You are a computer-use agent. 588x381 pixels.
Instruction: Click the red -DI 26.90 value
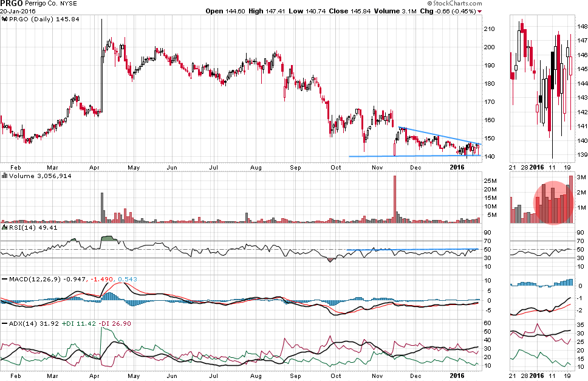(x=115, y=324)
